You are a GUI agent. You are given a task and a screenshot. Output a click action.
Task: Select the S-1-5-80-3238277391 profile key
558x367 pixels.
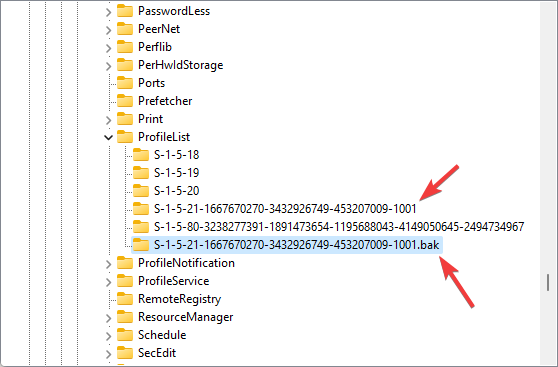click(x=339, y=226)
